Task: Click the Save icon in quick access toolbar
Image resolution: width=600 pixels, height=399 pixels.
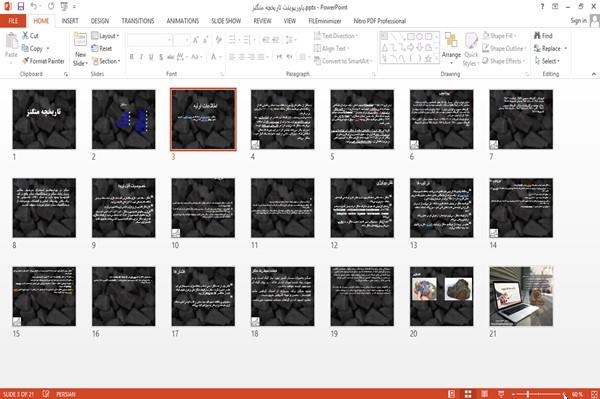Action: pyautogui.click(x=21, y=6)
